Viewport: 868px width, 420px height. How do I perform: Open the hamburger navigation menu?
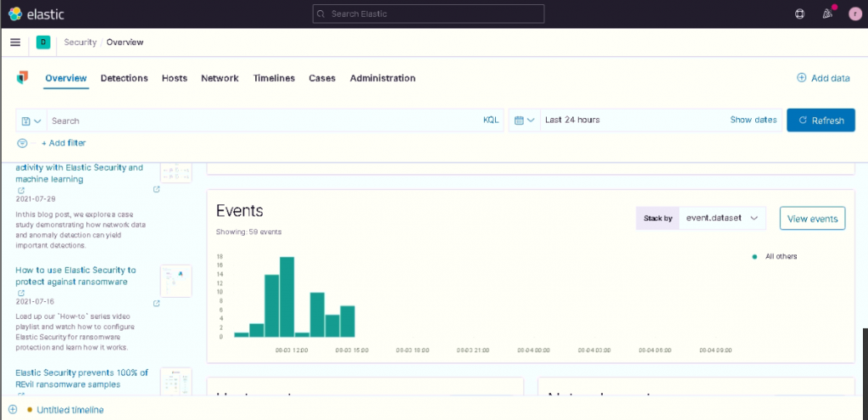click(x=15, y=42)
